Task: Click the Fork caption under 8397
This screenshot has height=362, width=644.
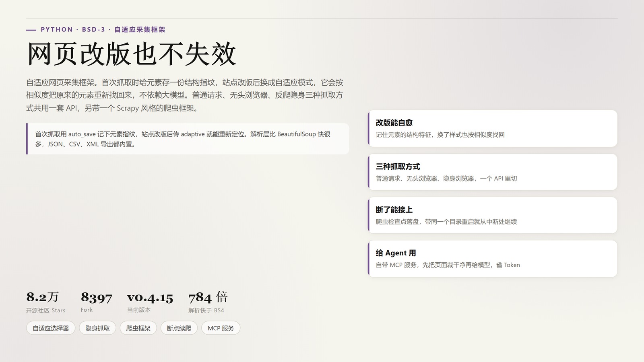Action: tap(87, 310)
